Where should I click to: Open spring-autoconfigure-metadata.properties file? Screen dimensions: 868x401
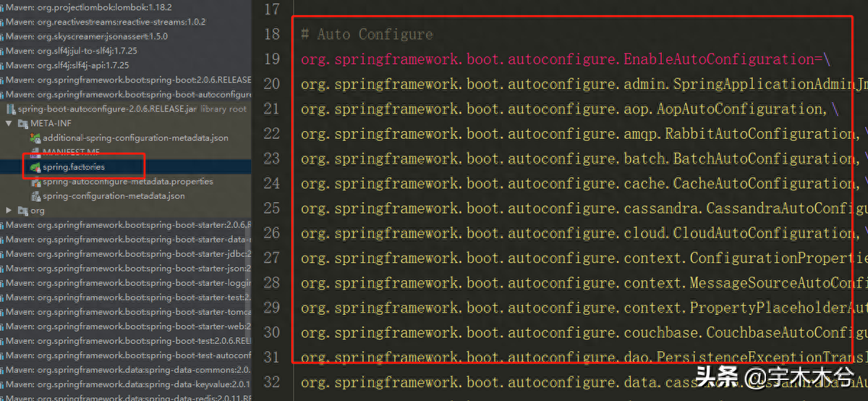coord(127,182)
